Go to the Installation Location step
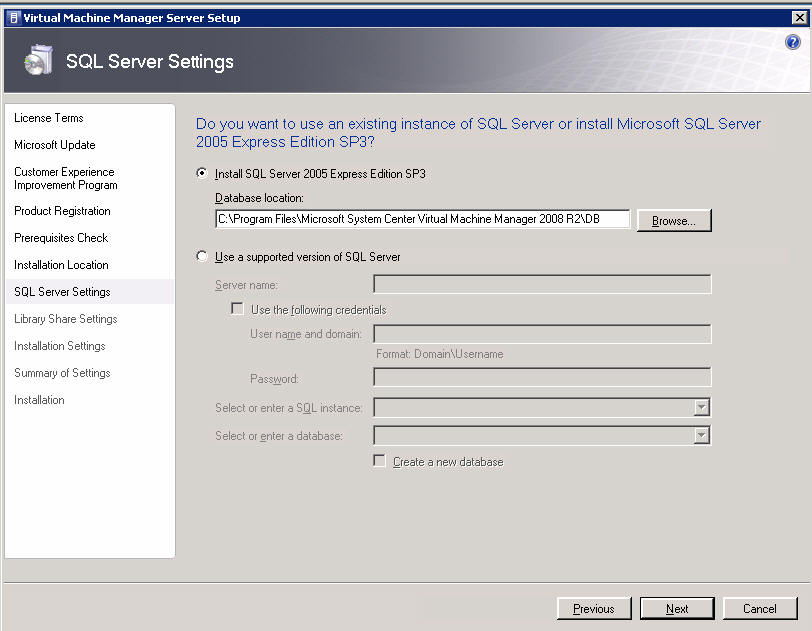Viewport: 812px width, 631px height. coord(61,265)
